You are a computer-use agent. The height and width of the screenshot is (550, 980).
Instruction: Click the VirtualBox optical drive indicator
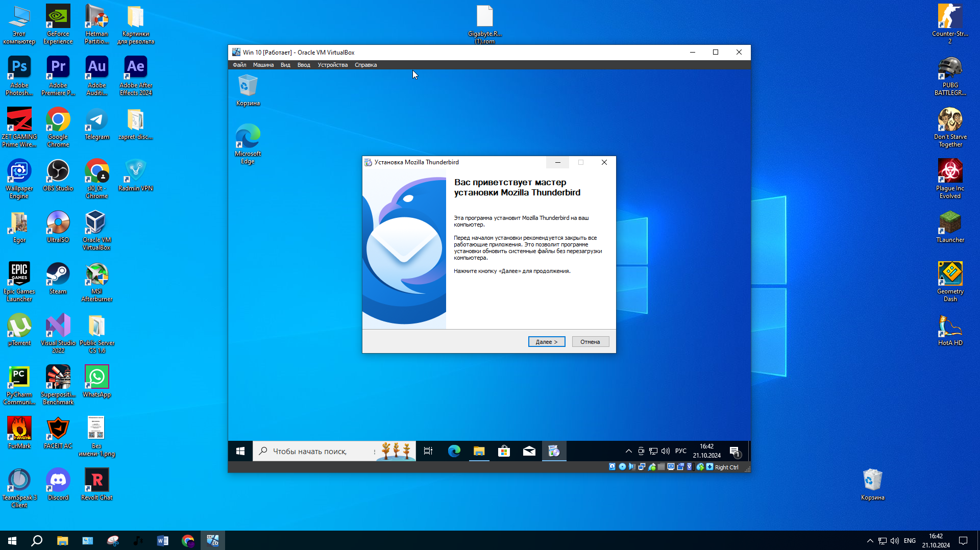[x=622, y=466]
